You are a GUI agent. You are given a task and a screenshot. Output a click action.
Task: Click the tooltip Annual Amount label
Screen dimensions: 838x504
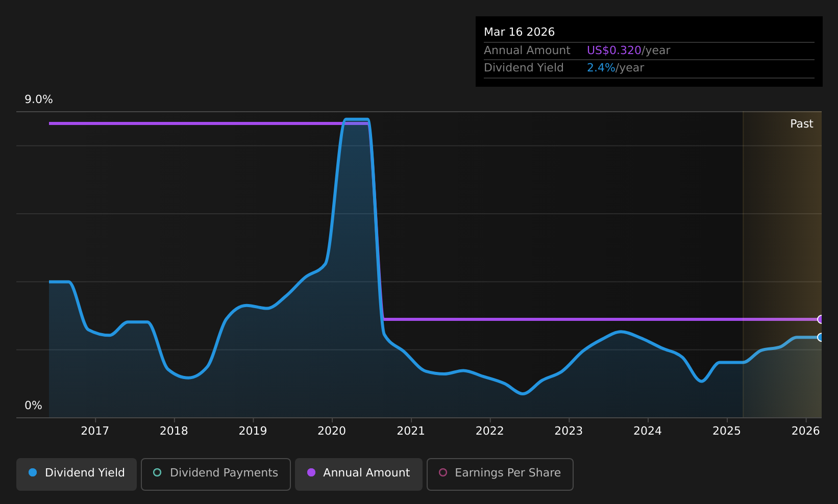click(527, 51)
